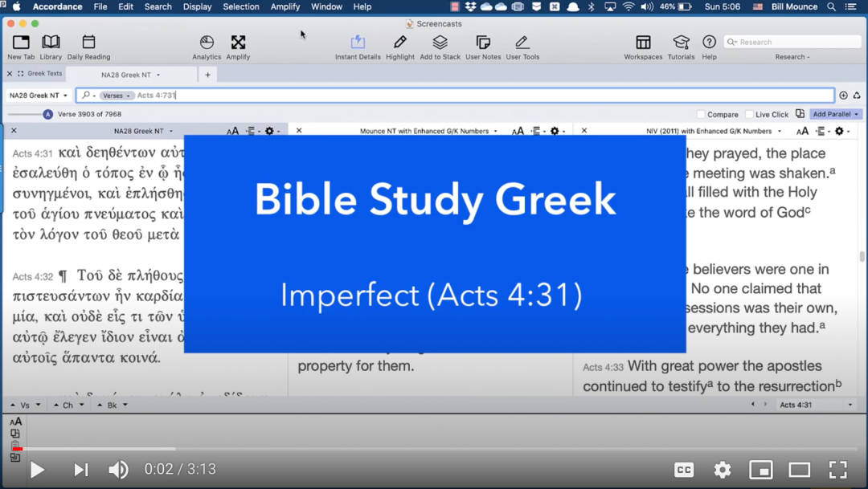868x489 pixels.
Task: Click the video progress bar
Action: coord(434,449)
